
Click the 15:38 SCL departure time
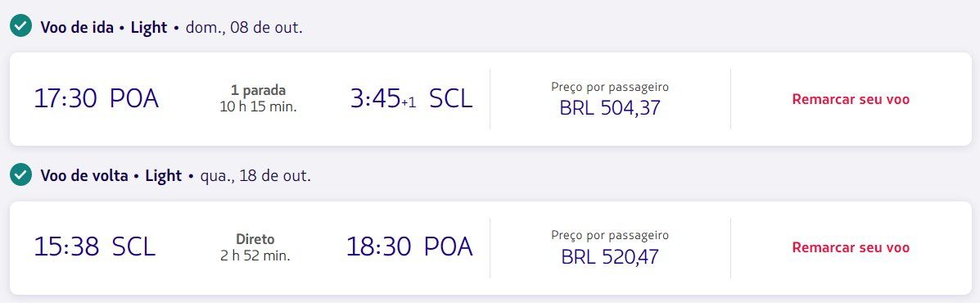94,246
